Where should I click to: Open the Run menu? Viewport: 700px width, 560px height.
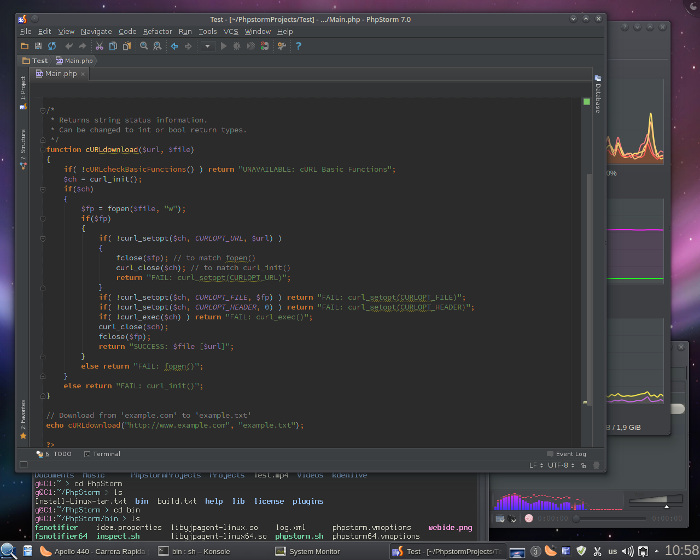point(185,31)
